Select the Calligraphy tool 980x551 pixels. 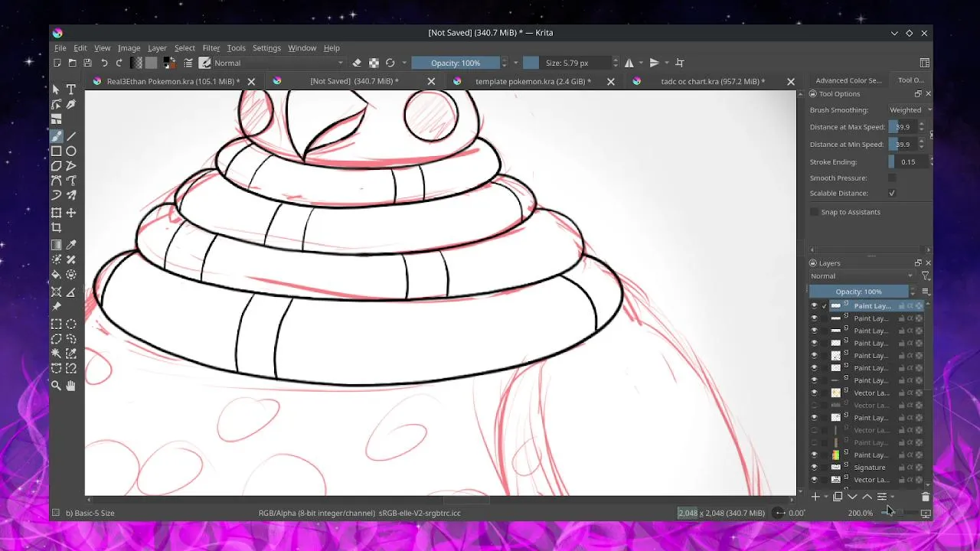(71, 105)
